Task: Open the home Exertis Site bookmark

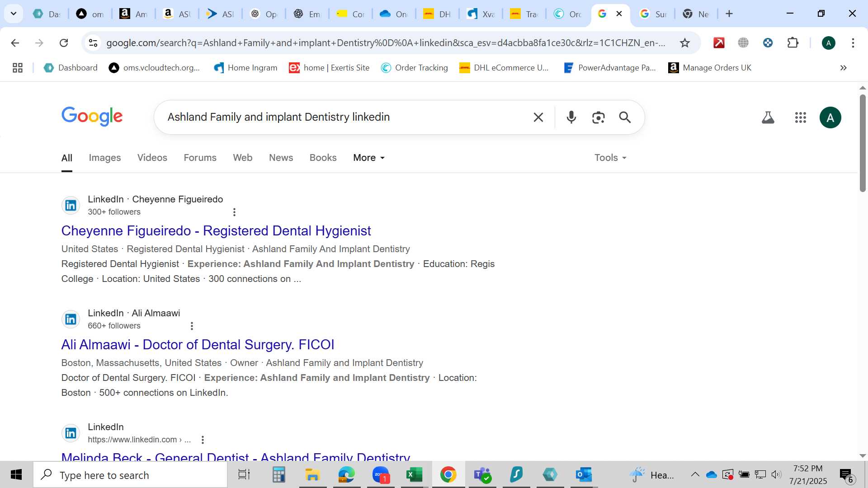Action: (329, 68)
